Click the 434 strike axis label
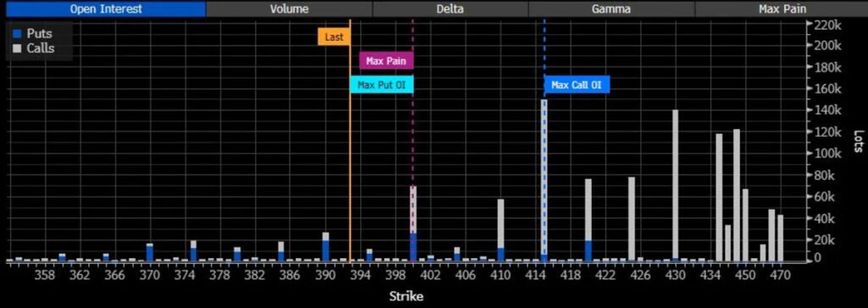868x308 pixels. [x=711, y=275]
